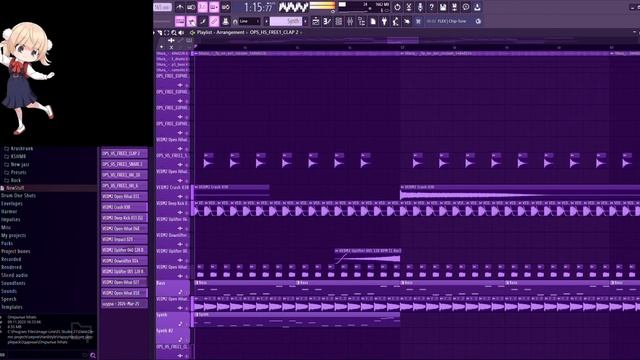This screenshot has width=640, height=360.
Task: Click the arrow right of the Synth pattern selector
Action: tap(306, 21)
